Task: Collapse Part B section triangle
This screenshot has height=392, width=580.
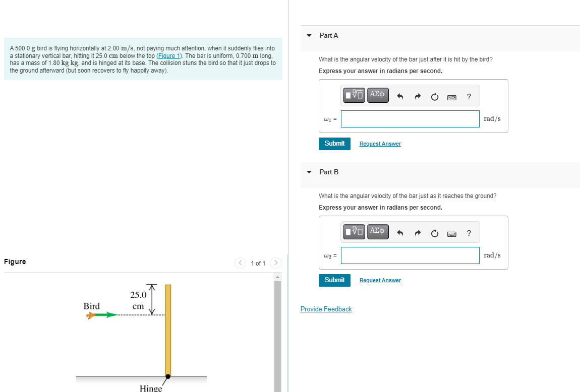Action: click(309, 172)
